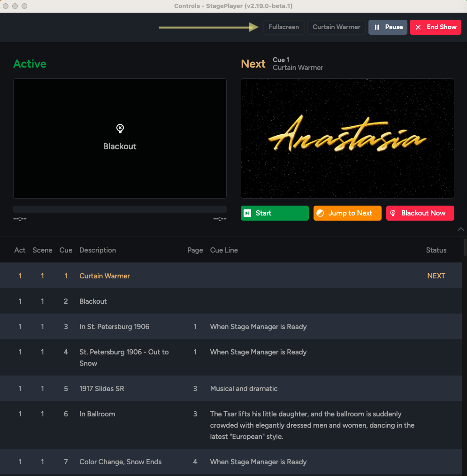
Task: Click the Blackout bulb icon in Active preview
Action: pos(120,129)
